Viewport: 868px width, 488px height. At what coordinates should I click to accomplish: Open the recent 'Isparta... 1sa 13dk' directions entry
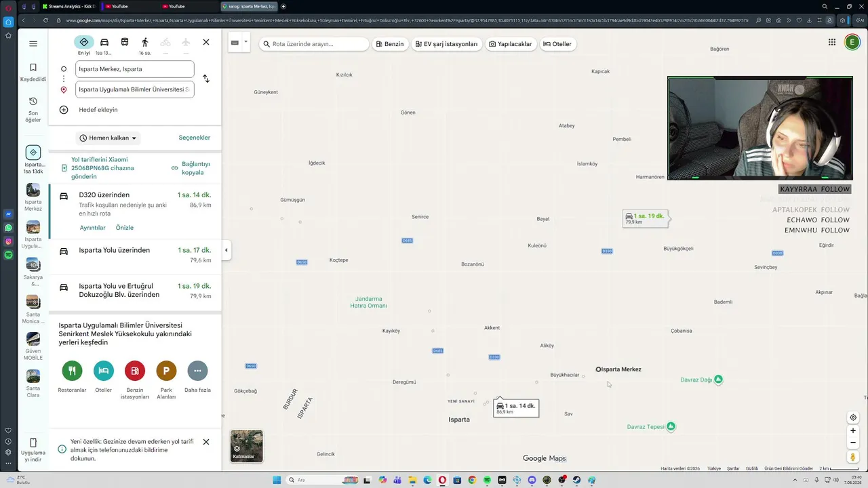click(33, 160)
